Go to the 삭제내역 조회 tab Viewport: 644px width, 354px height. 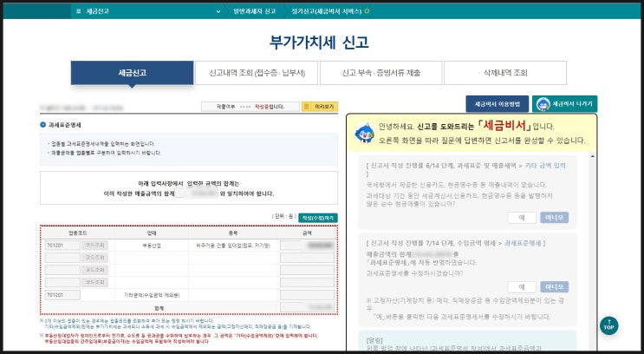tap(505, 73)
